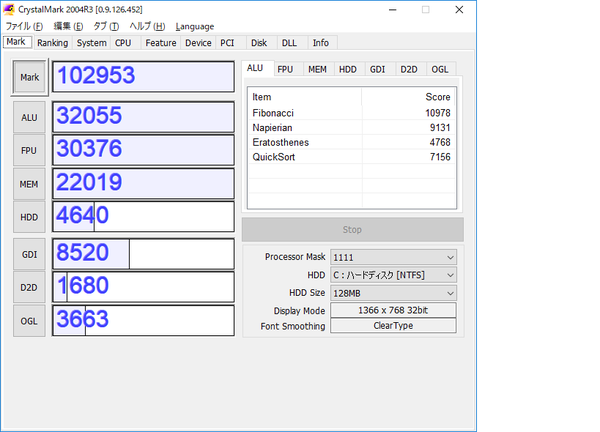The image size is (600, 432).
Task: Click the Font Smoothing ClearType field
Action: click(x=393, y=326)
